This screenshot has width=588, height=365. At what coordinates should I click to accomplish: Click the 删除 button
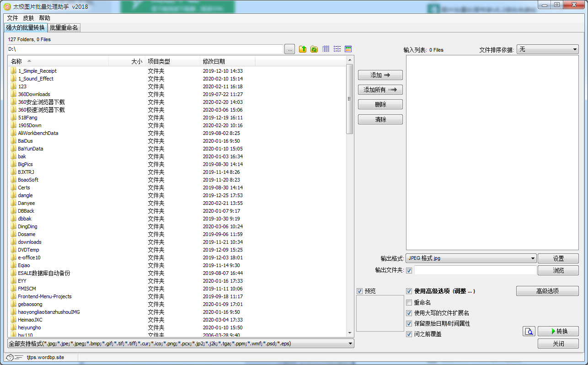coord(380,104)
